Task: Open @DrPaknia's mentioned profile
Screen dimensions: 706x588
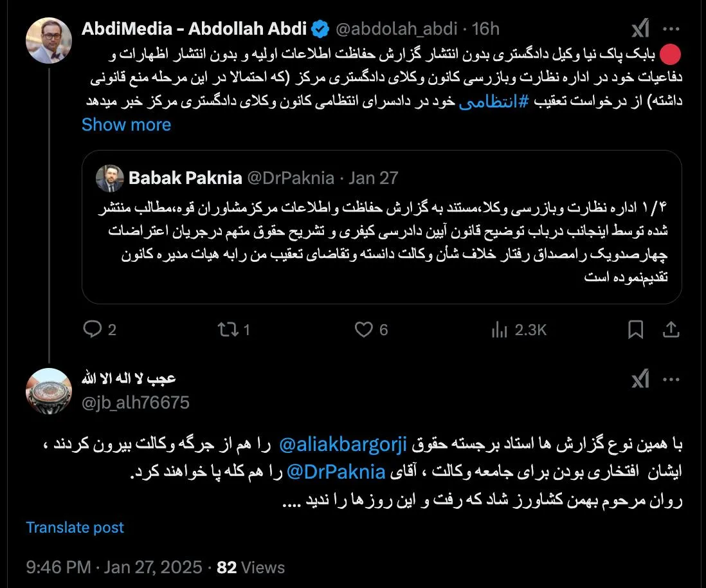Action: tap(336, 472)
